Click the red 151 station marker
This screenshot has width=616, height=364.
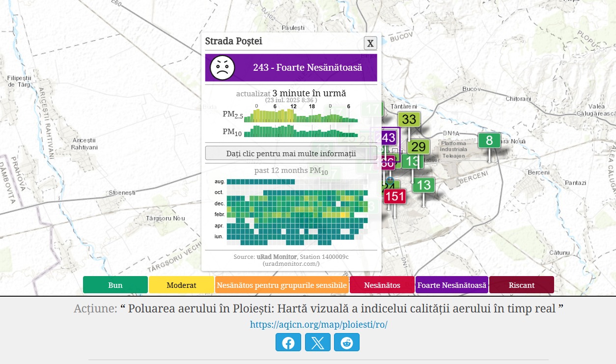(x=394, y=197)
